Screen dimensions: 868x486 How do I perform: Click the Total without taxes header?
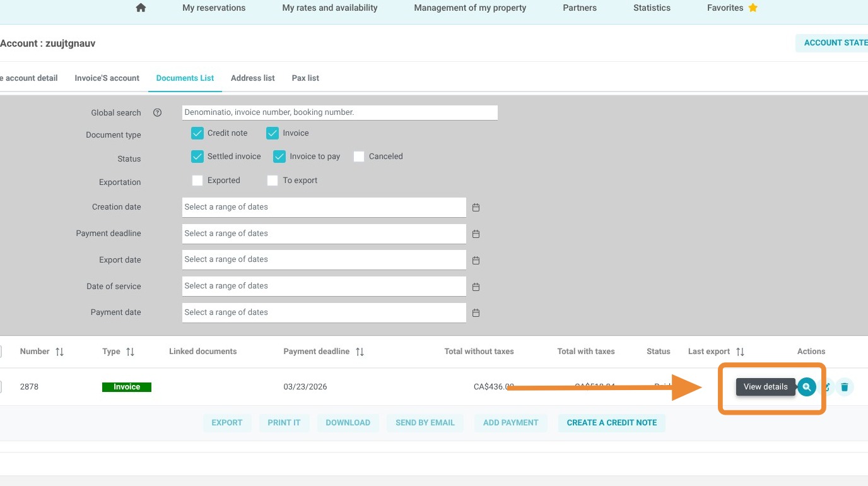point(479,352)
